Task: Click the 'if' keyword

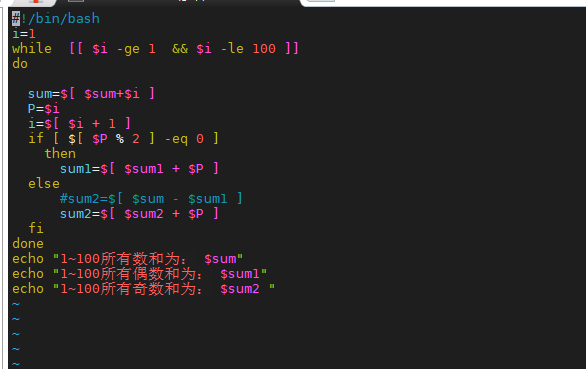Action: point(36,138)
